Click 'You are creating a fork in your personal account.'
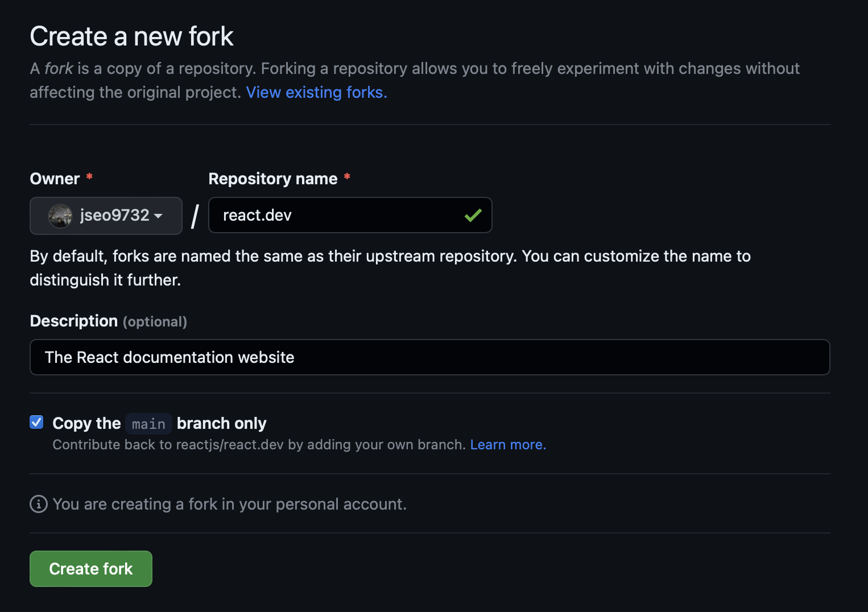Image resolution: width=868 pixels, height=612 pixels. [229, 504]
